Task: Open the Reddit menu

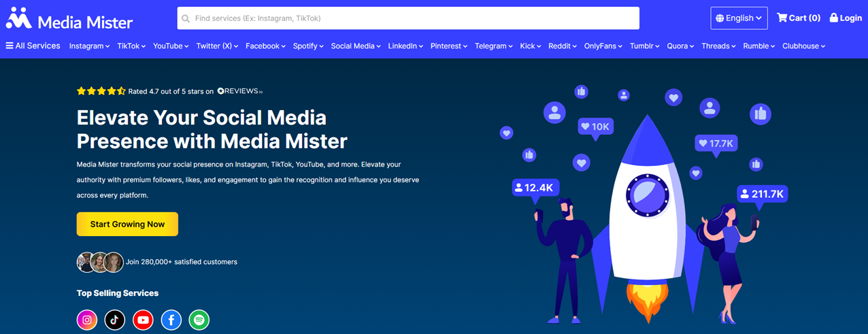Action: click(563, 46)
